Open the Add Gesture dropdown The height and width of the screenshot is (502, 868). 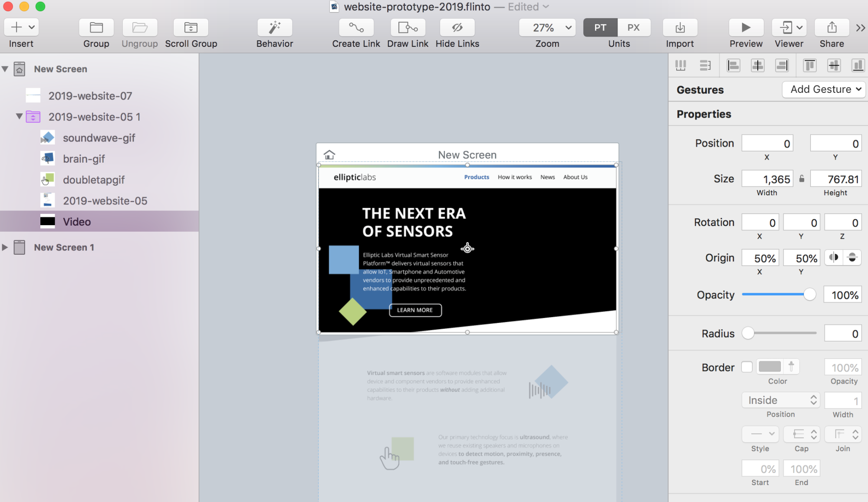click(824, 89)
